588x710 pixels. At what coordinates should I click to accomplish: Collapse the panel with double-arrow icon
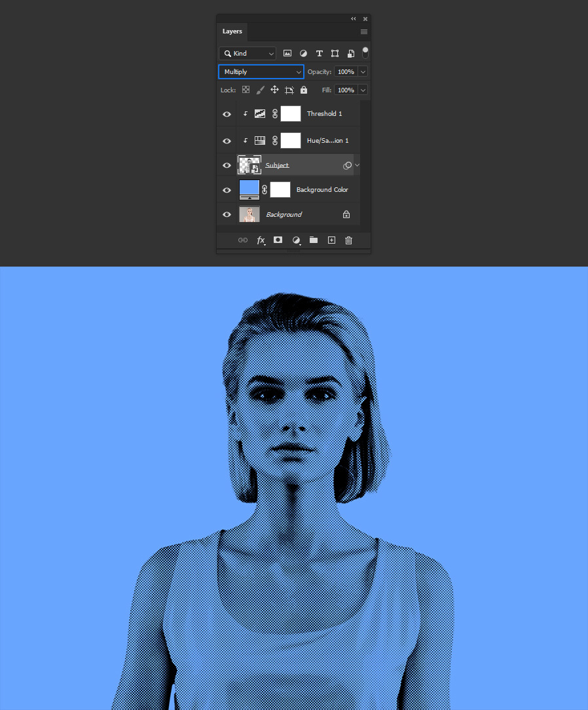click(354, 18)
